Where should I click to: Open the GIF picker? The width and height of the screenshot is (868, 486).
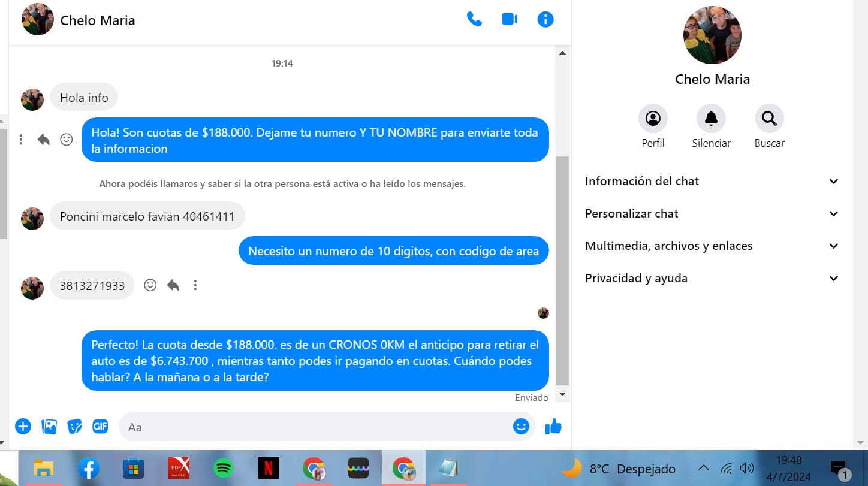click(100, 427)
